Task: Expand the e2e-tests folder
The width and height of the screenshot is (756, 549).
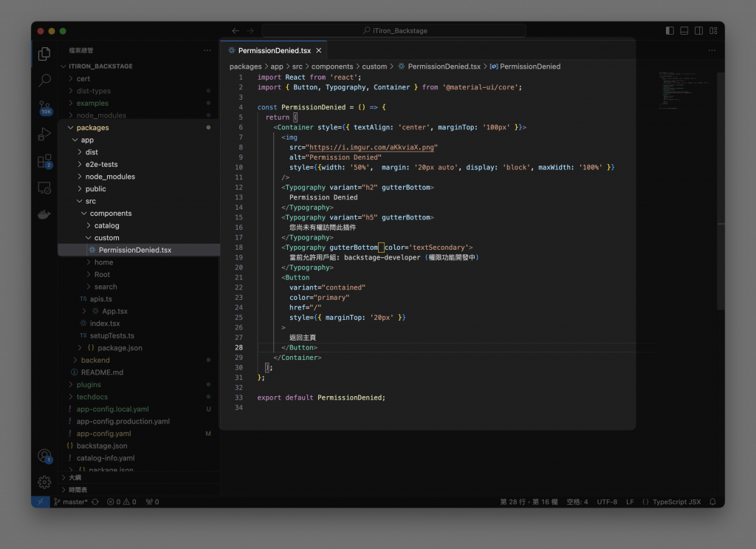Action: click(x=139, y=165)
